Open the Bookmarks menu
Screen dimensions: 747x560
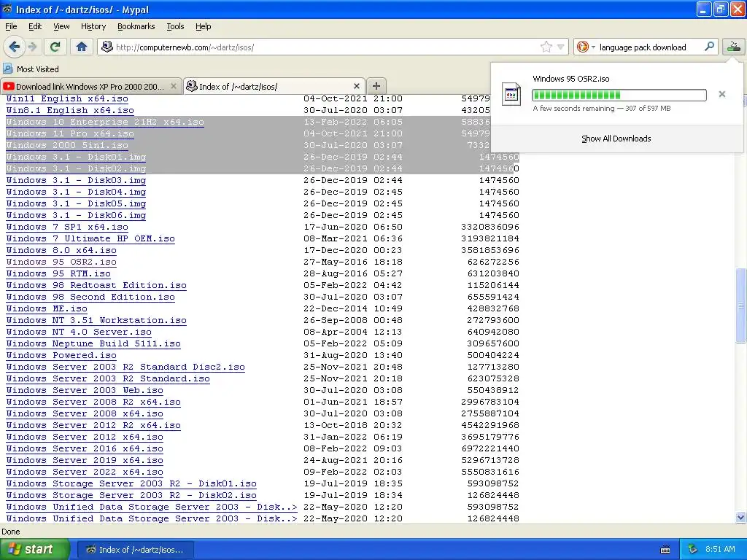(136, 26)
